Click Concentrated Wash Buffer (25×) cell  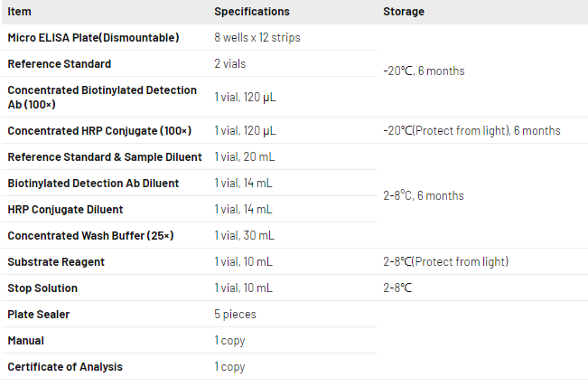(x=90, y=236)
